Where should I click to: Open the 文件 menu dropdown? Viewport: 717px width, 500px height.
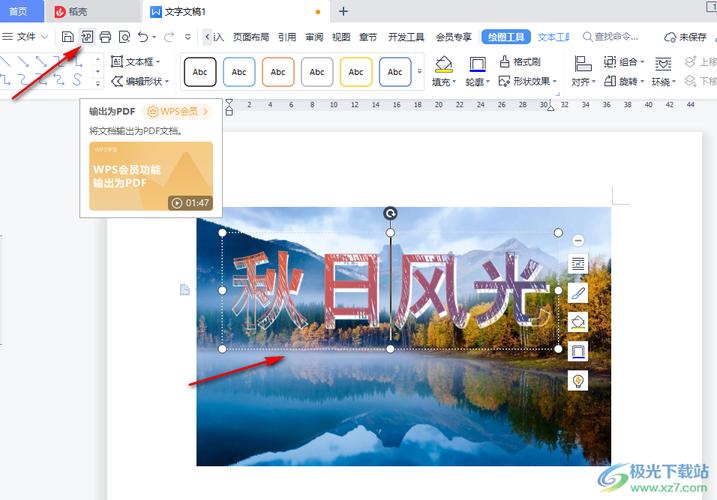click(25, 37)
